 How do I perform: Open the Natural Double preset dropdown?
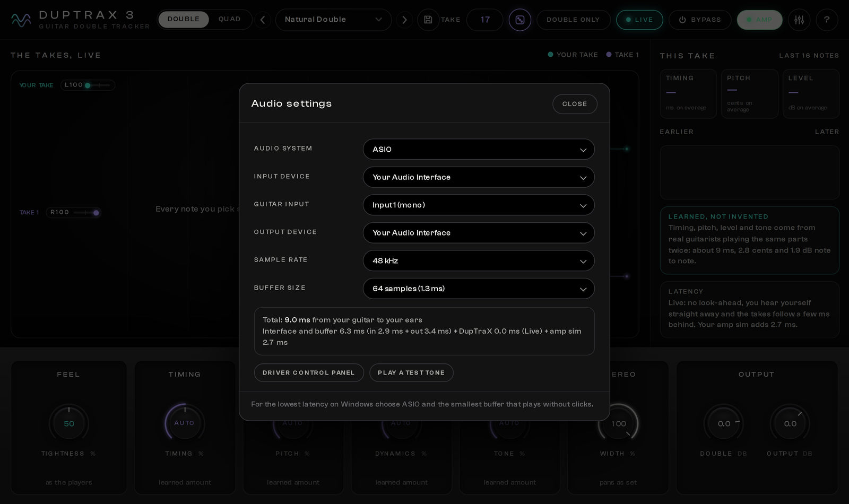point(333,20)
